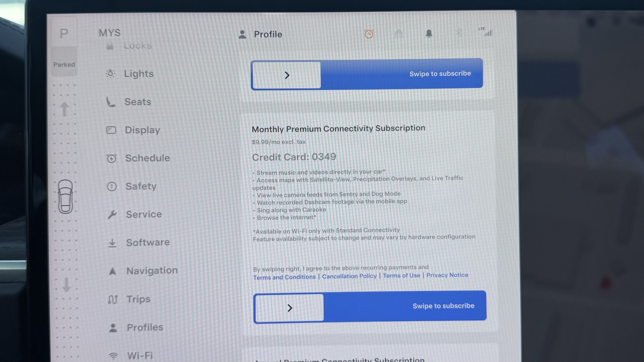Open the Privacy Notice link
The height and width of the screenshot is (362, 644).
tap(447, 275)
